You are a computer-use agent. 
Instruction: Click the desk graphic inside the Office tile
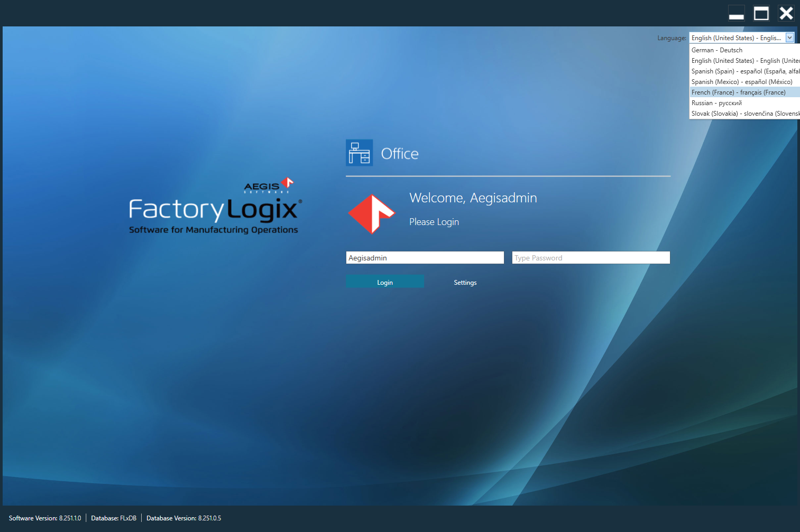point(359,153)
